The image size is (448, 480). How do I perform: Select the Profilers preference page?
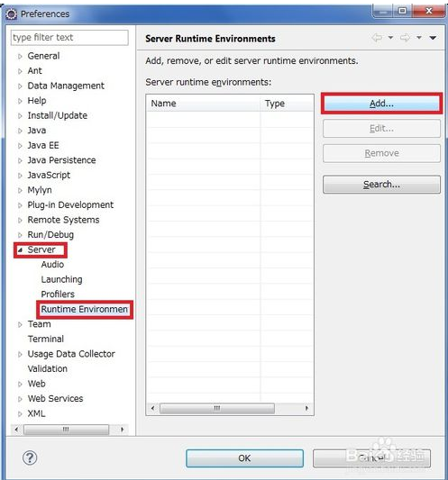(58, 294)
